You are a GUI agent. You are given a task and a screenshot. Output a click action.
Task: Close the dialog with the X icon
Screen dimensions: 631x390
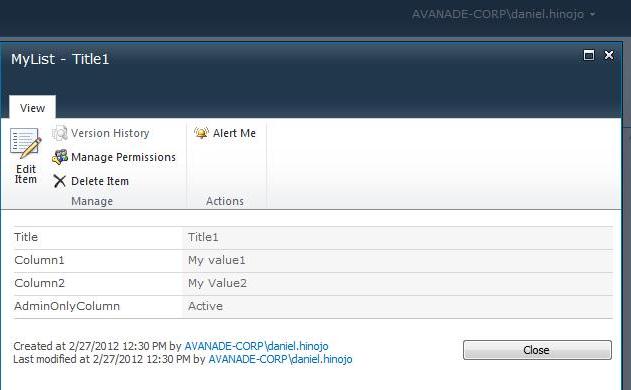609,55
